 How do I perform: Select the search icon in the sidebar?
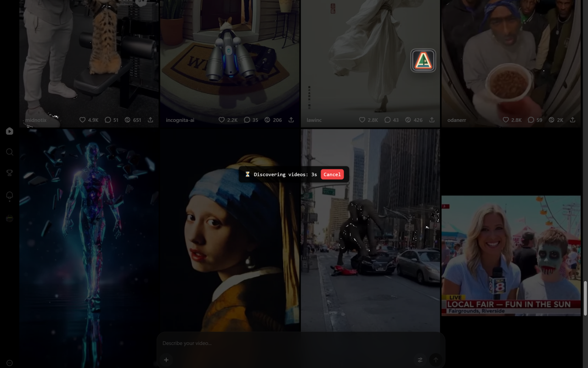[9, 152]
